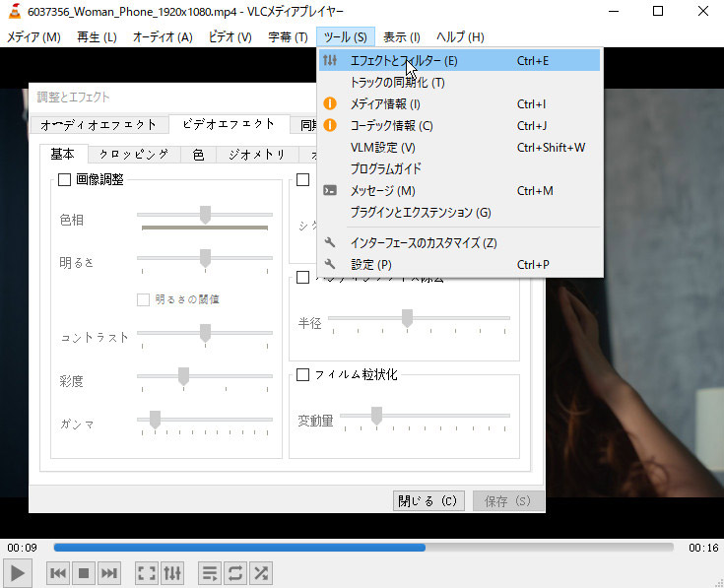Open the オーディオ (A) menu
724x588 pixels.
(163, 36)
